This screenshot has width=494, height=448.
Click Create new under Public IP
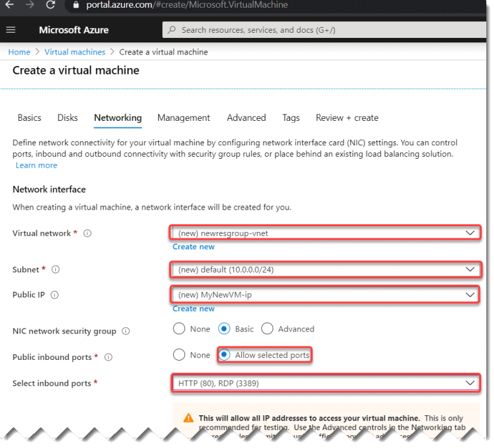pyautogui.click(x=194, y=309)
